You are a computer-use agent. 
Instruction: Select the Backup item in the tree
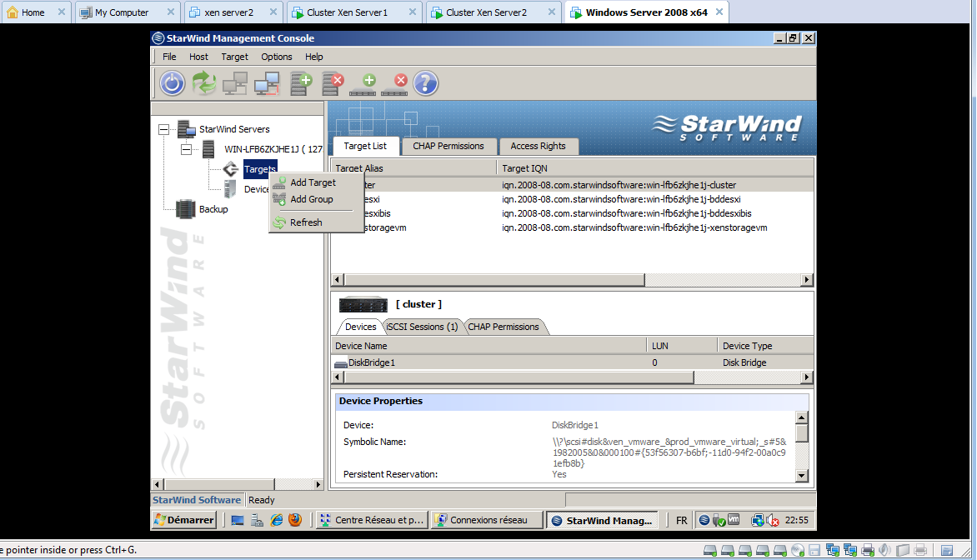coord(213,209)
